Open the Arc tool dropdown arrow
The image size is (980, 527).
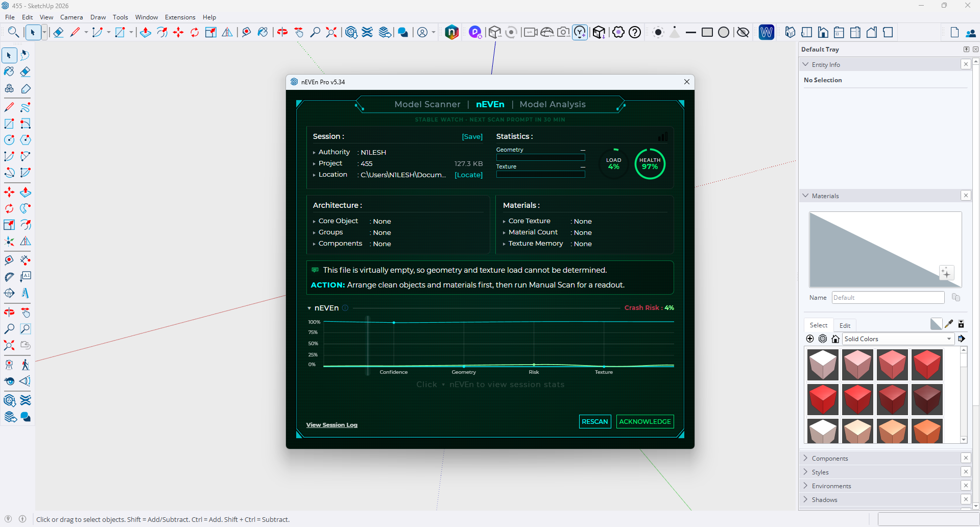[x=109, y=33]
